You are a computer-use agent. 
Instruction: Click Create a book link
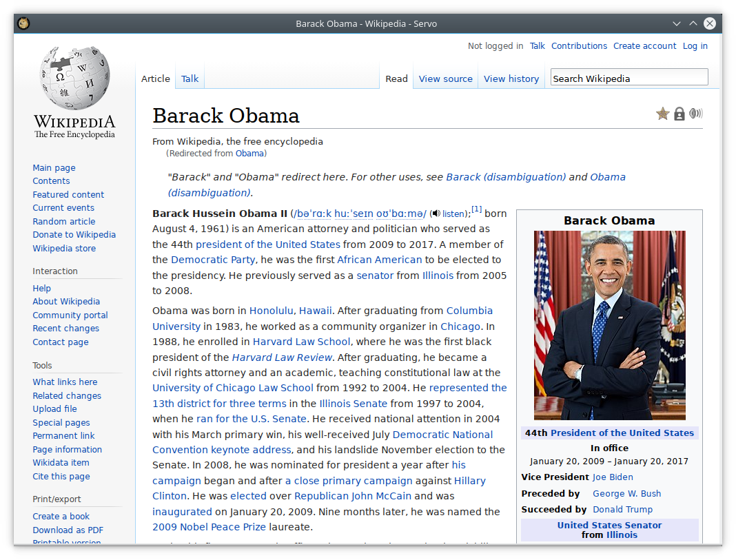[x=61, y=517]
